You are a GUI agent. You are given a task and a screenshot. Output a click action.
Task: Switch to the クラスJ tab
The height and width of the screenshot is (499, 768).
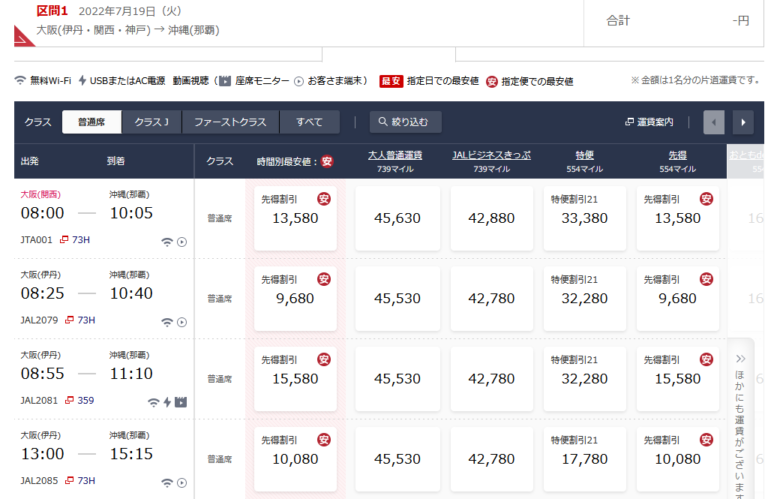pos(151,122)
